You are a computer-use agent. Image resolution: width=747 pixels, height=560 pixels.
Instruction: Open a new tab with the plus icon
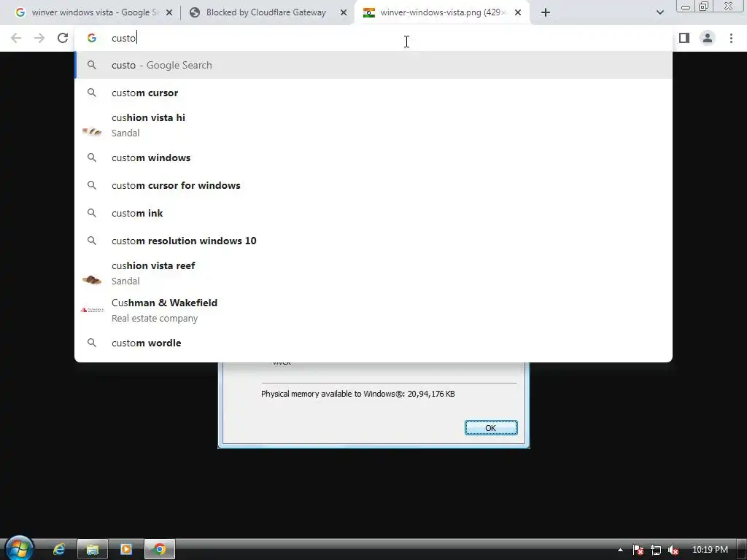click(x=546, y=12)
